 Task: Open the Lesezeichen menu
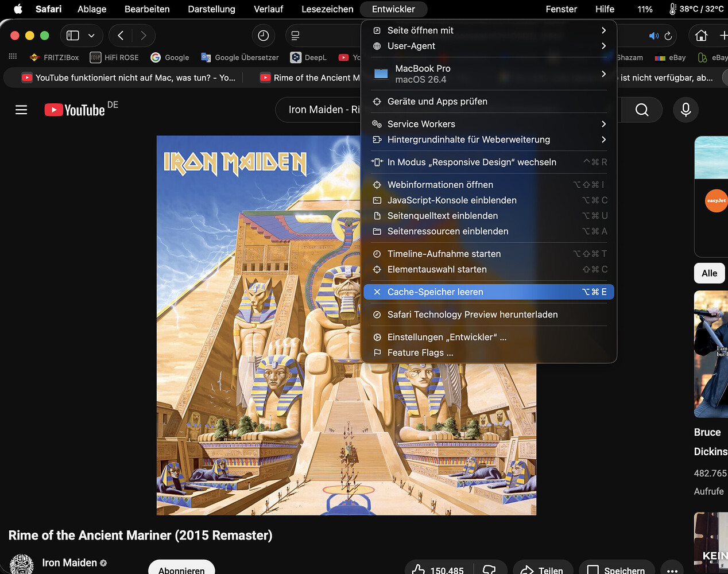tap(327, 9)
